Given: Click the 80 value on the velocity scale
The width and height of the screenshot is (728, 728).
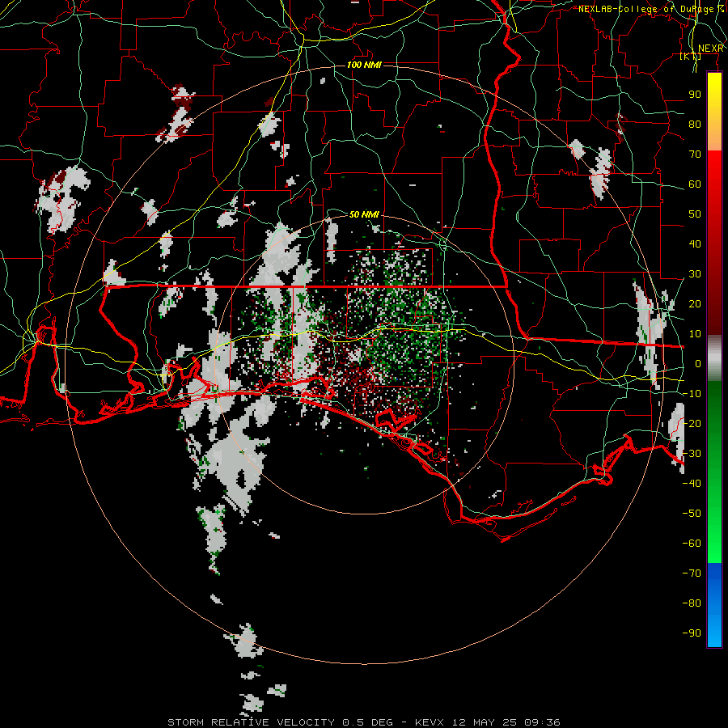Looking at the screenshot, I should coord(695,125).
